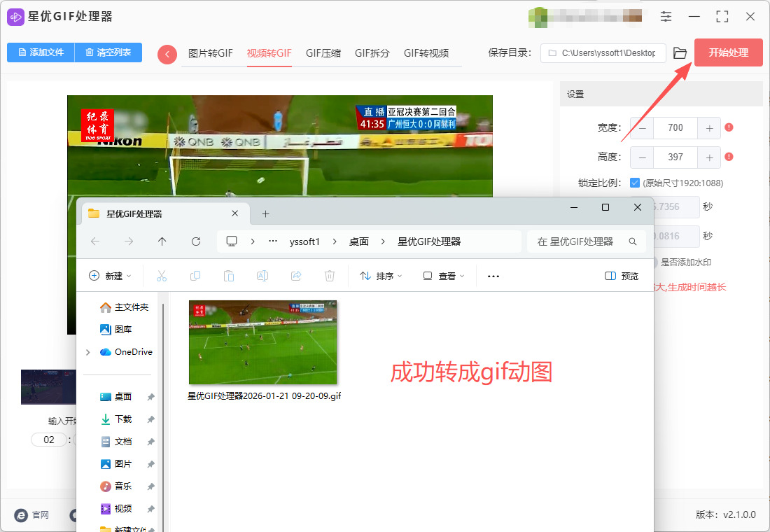Screen dimensions: 770x532
Task: Click the 开始处理 start processing button
Action: (728, 52)
